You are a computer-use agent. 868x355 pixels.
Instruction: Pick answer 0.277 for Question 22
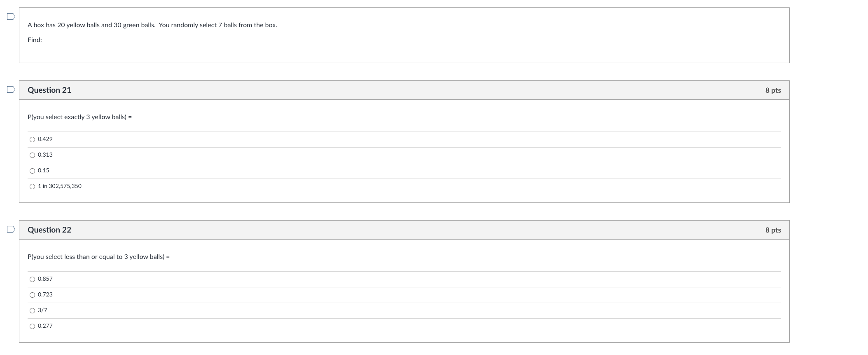tap(32, 326)
